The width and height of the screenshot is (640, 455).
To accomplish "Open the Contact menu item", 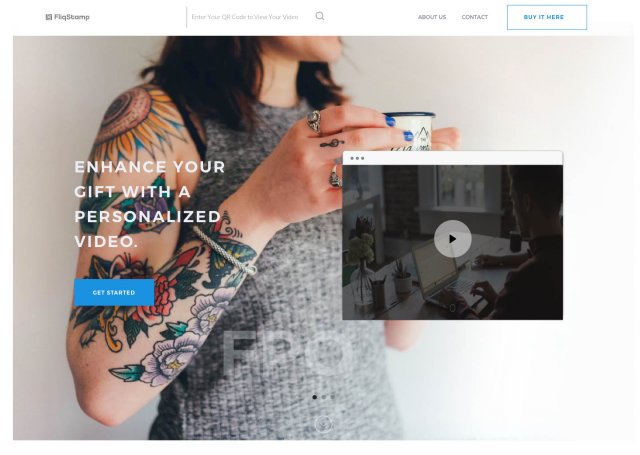I will [474, 17].
